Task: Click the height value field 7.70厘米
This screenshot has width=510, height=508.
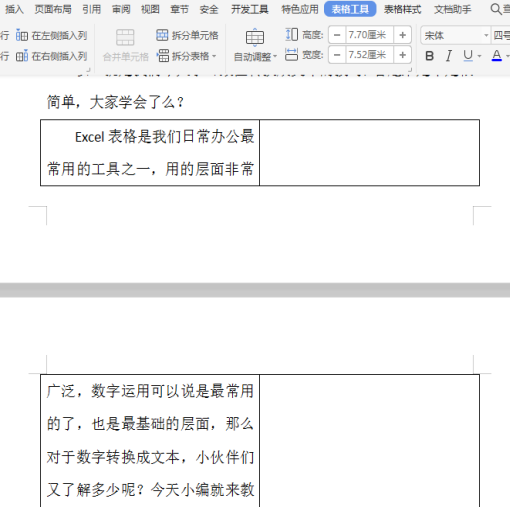Action: tap(370, 35)
